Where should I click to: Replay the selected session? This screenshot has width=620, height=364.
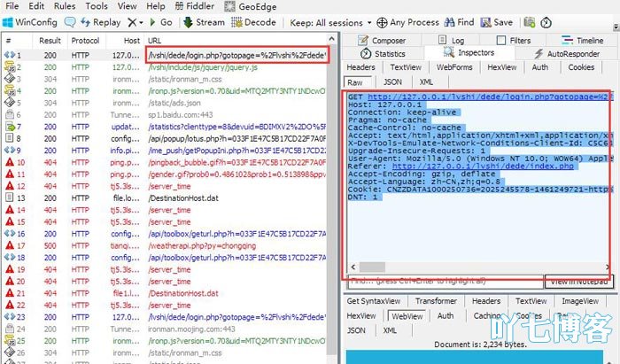(x=100, y=22)
